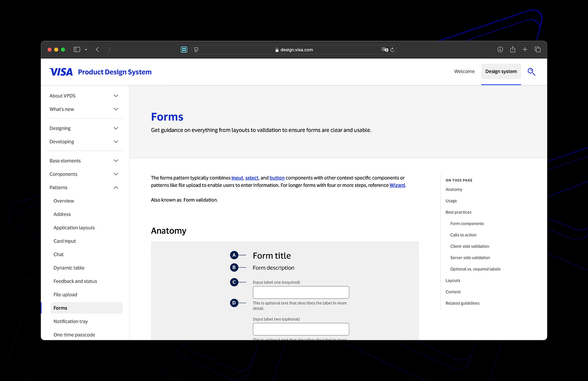Click "Also known as: Form validation." text

point(185,200)
